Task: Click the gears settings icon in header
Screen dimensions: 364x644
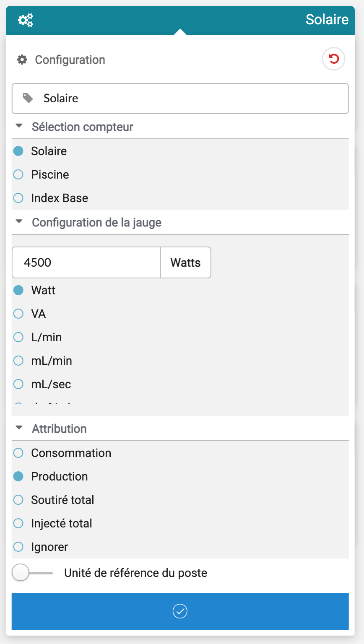Action: tap(25, 20)
